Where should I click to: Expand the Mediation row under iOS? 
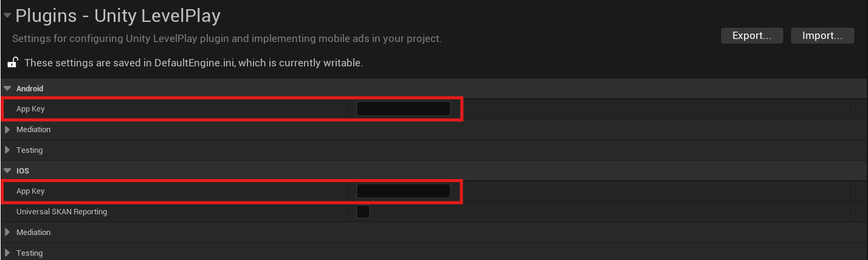click(7, 233)
